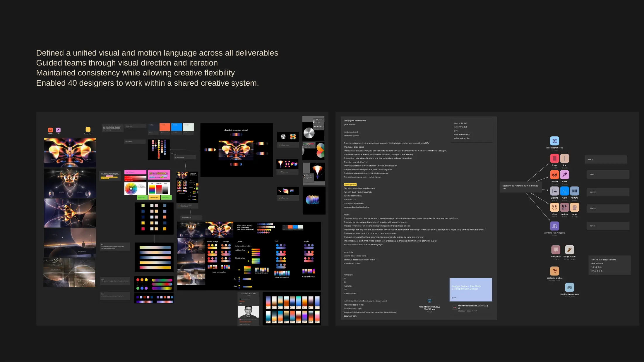Open the top moth artwork image
644x362 pixels.
[x=70, y=153]
